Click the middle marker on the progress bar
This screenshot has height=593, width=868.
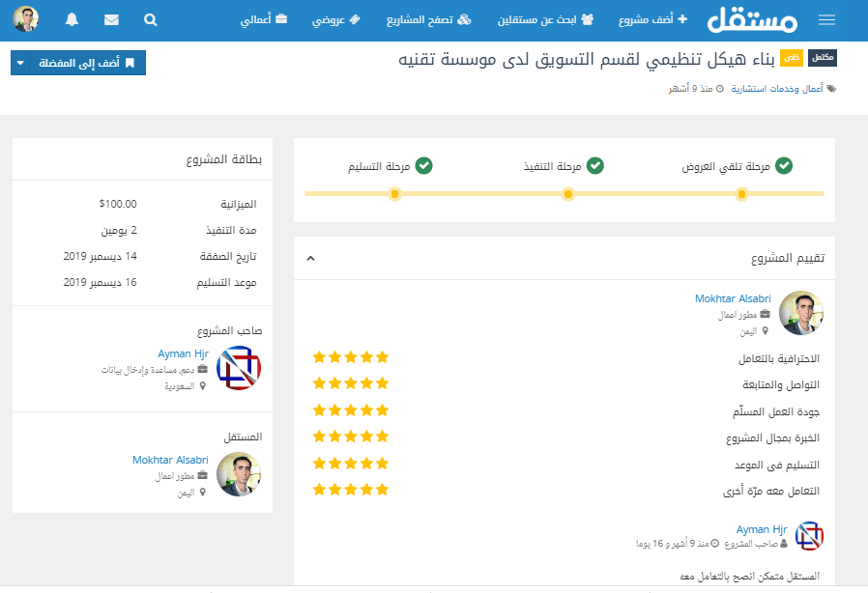click(x=568, y=194)
